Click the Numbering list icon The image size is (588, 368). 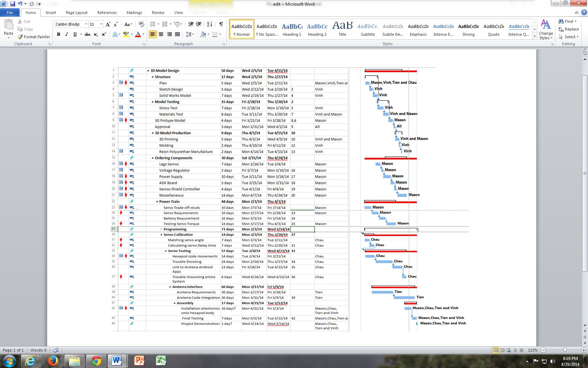[x=165, y=24]
